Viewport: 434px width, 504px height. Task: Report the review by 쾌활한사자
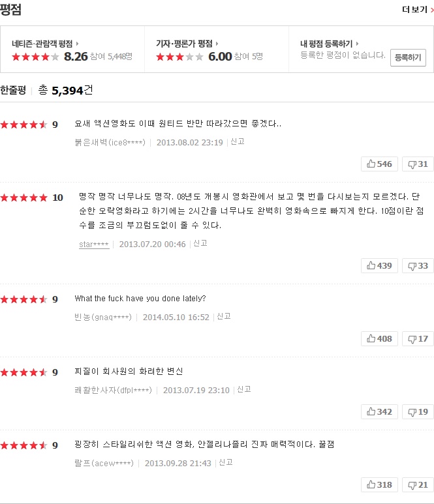point(244,389)
